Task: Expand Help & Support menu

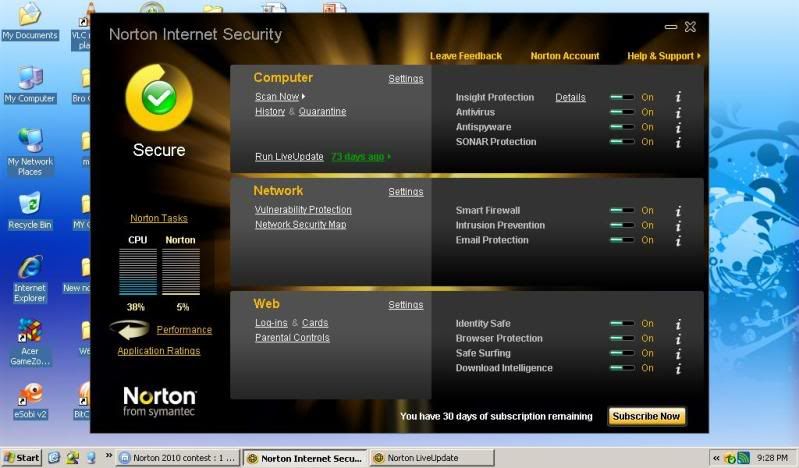Action: pos(699,56)
